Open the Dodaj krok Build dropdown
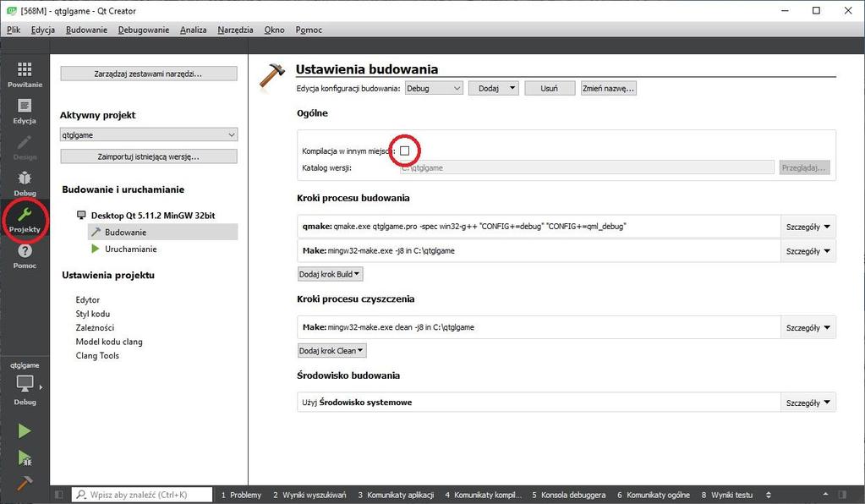This screenshot has height=504, width=865. point(330,274)
